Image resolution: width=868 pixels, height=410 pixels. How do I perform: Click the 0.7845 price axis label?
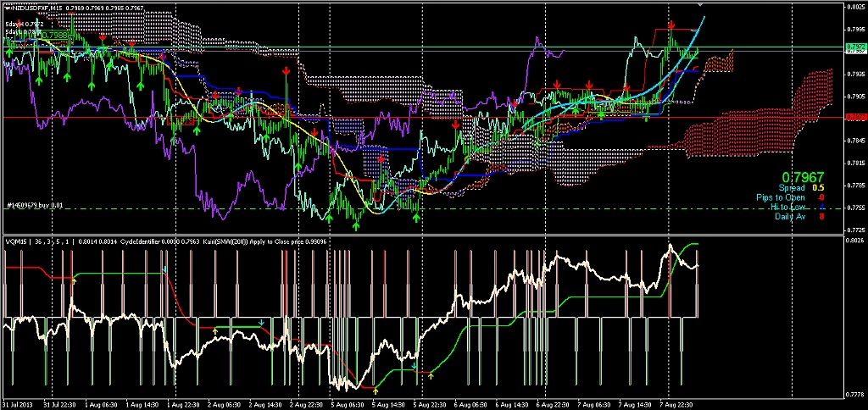click(x=856, y=140)
